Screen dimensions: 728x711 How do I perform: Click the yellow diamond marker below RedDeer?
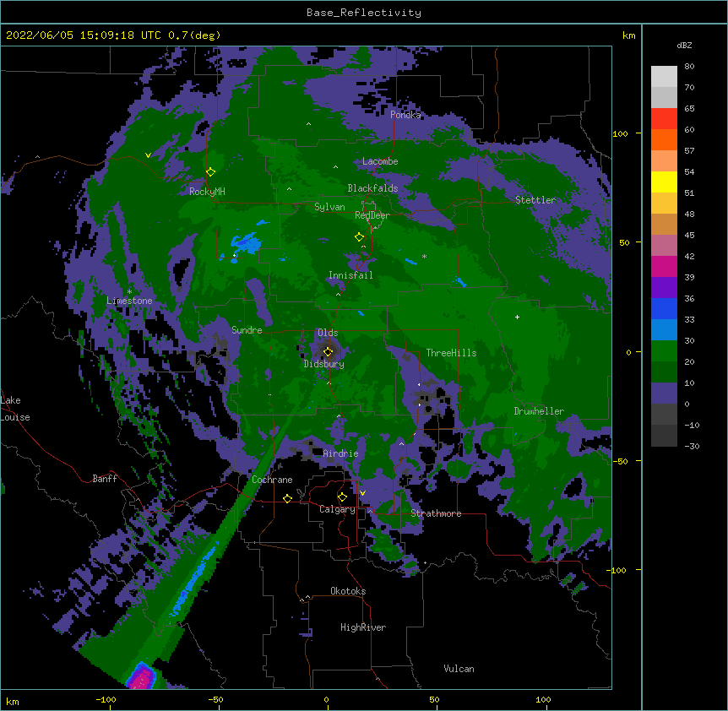[359, 236]
